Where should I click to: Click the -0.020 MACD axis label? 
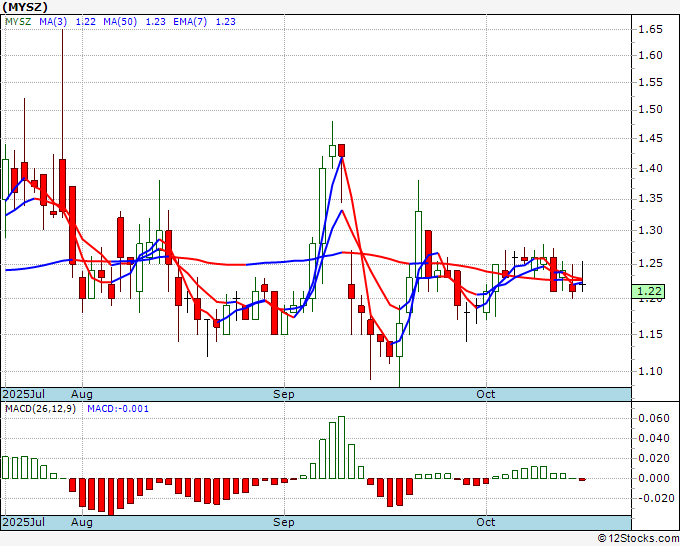tap(654, 497)
